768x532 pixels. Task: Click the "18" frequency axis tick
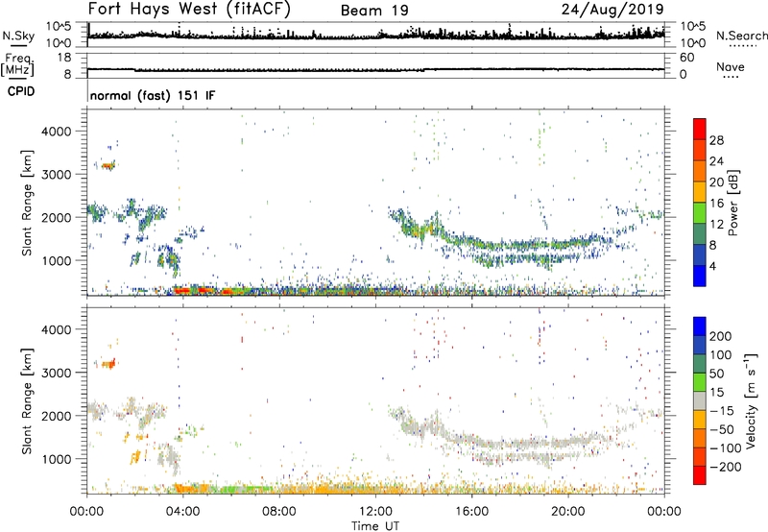point(64,58)
